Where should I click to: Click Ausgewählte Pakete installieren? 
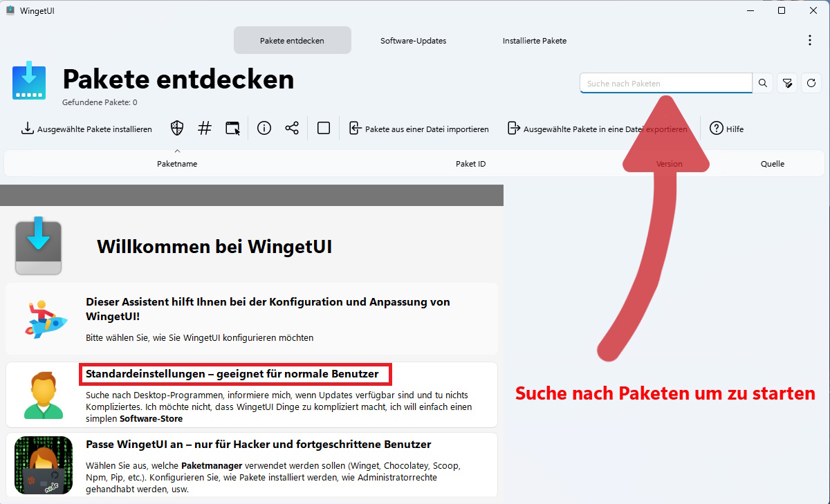coord(86,129)
